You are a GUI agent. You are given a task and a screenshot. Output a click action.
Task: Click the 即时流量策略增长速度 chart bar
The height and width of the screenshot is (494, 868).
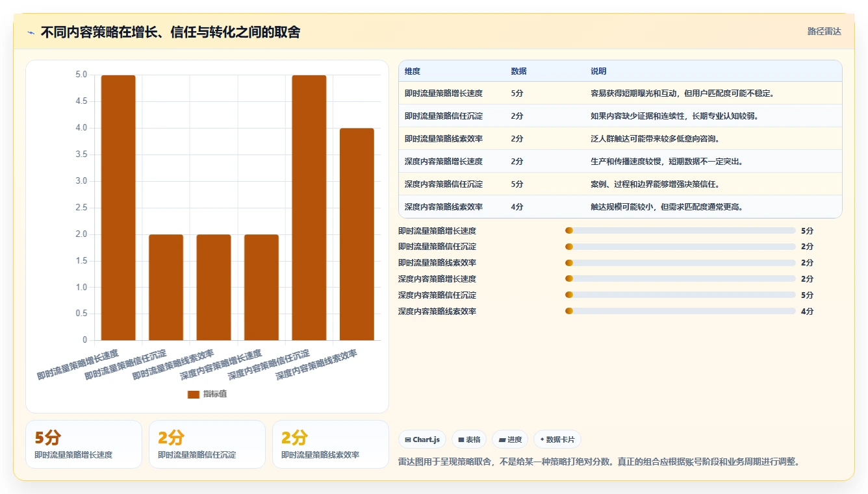(118, 208)
